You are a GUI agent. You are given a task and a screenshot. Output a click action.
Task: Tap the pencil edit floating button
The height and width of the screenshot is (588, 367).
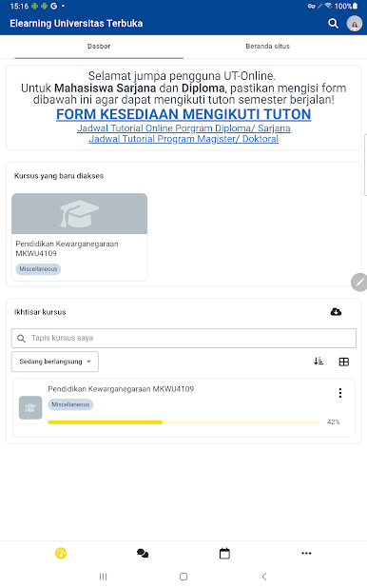tap(359, 282)
